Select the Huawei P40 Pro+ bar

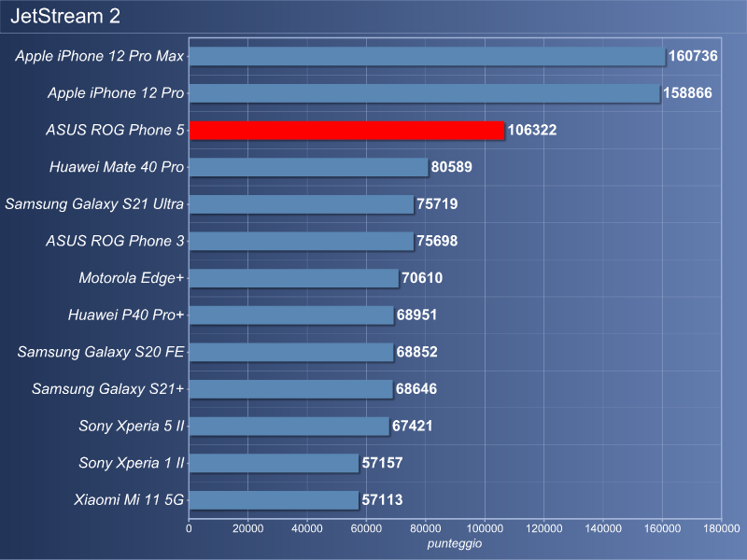[x=291, y=315]
